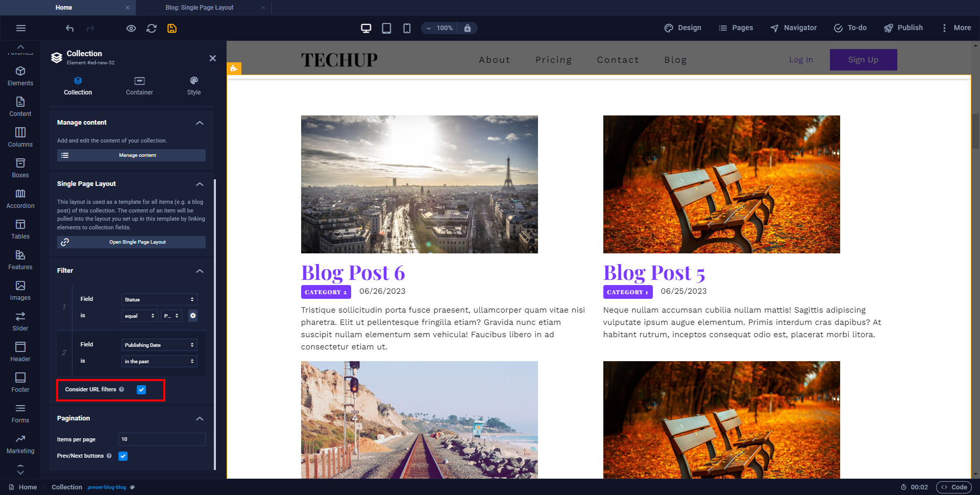Open Footer in the sidebar
Image resolution: width=980 pixels, height=495 pixels.
pos(20,383)
